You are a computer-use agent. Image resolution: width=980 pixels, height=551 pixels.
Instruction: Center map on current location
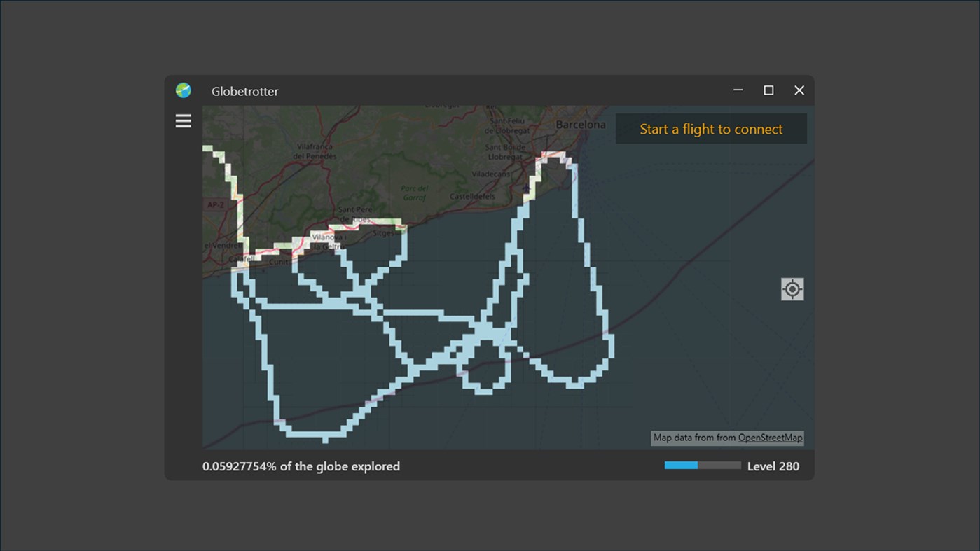pos(792,289)
